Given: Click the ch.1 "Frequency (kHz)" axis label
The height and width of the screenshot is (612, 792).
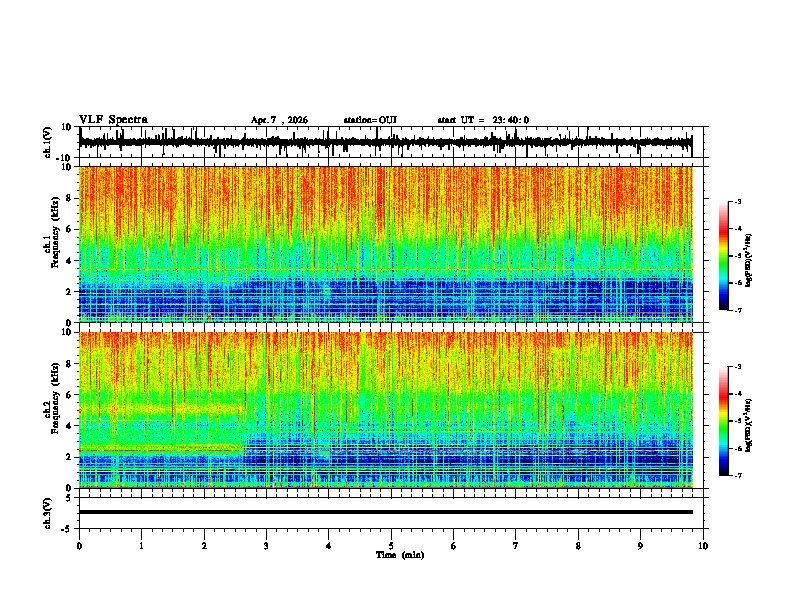Looking at the screenshot, I should pos(55,232).
